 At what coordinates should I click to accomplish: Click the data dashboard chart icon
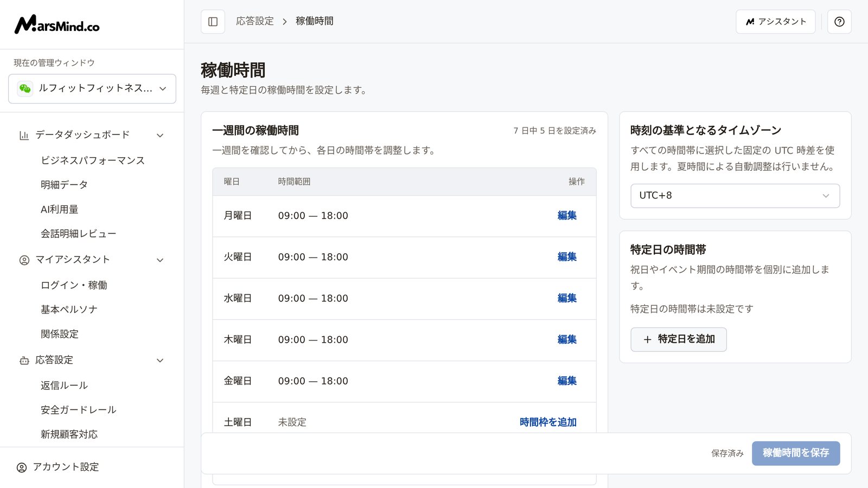click(24, 135)
